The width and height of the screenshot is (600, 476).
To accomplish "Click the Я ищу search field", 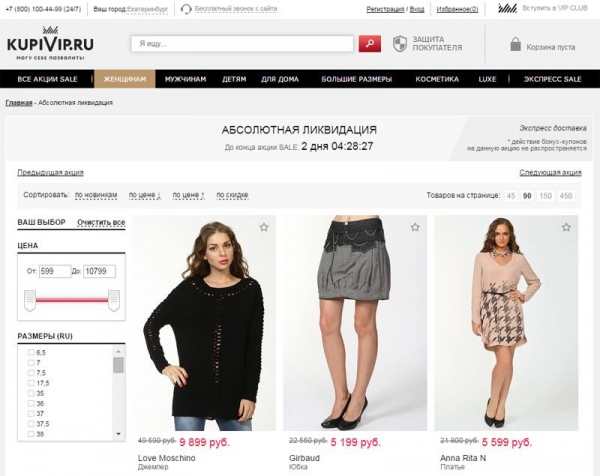I will point(242,44).
